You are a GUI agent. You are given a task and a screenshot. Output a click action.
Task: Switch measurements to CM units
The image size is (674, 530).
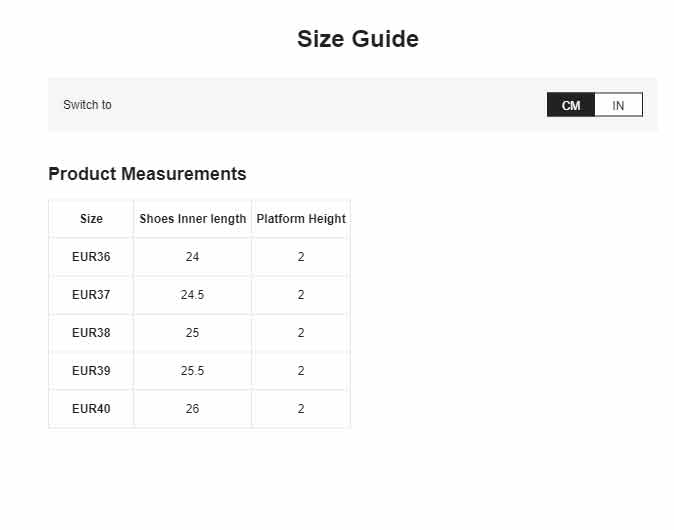(x=571, y=105)
